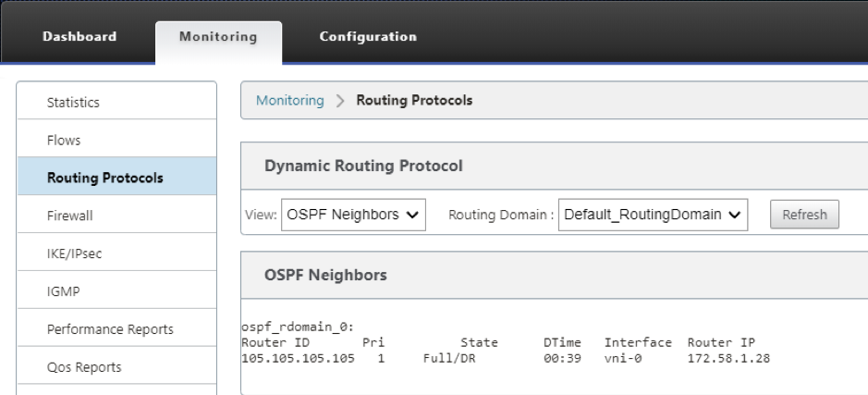Click the Full/DR state value
This screenshot has height=395, width=868.
pyautogui.click(x=449, y=358)
